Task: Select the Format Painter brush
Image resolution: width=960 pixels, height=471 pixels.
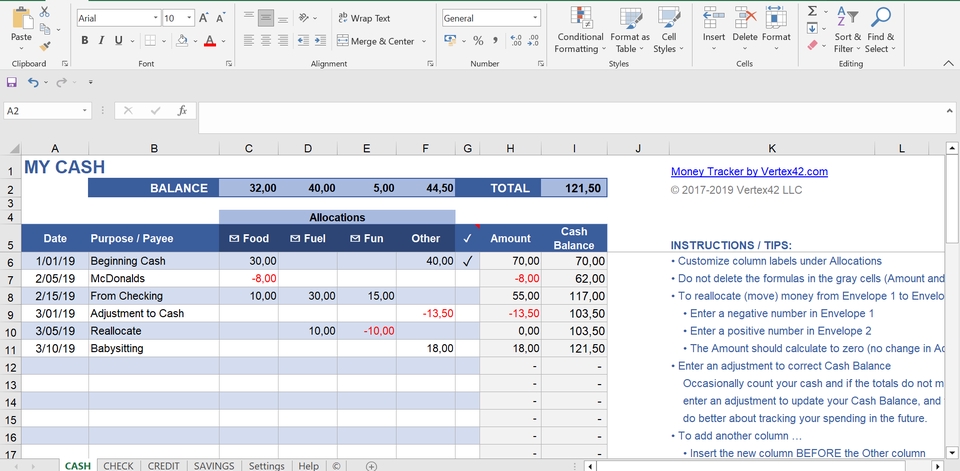Action: pos(45,46)
